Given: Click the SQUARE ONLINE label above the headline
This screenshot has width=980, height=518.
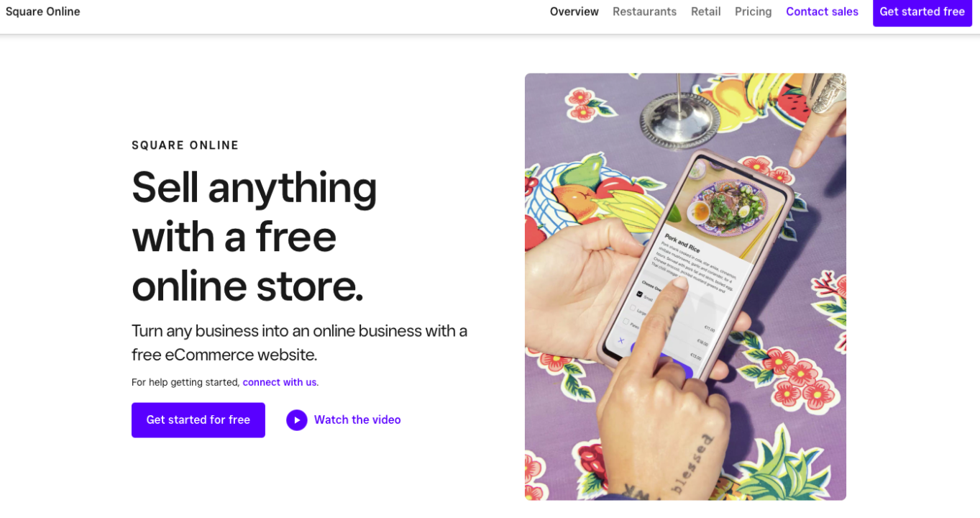Looking at the screenshot, I should (x=185, y=145).
